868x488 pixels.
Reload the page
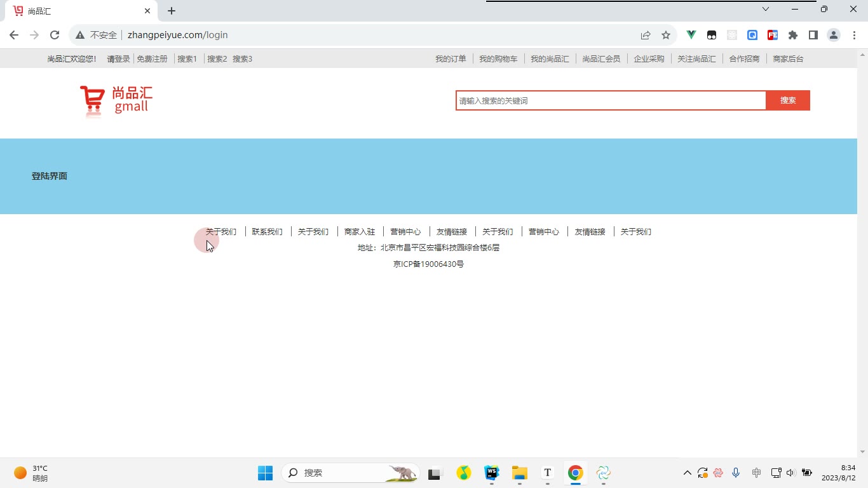pos(55,35)
